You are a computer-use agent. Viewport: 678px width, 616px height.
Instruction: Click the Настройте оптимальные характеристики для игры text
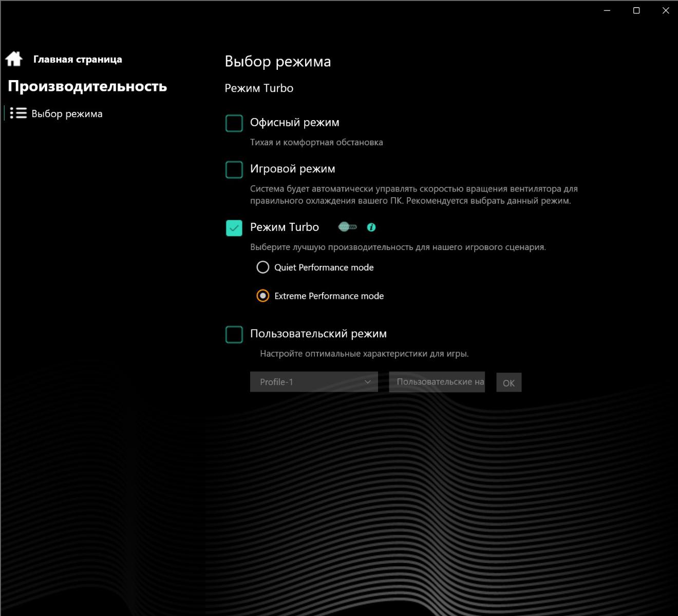tap(364, 353)
